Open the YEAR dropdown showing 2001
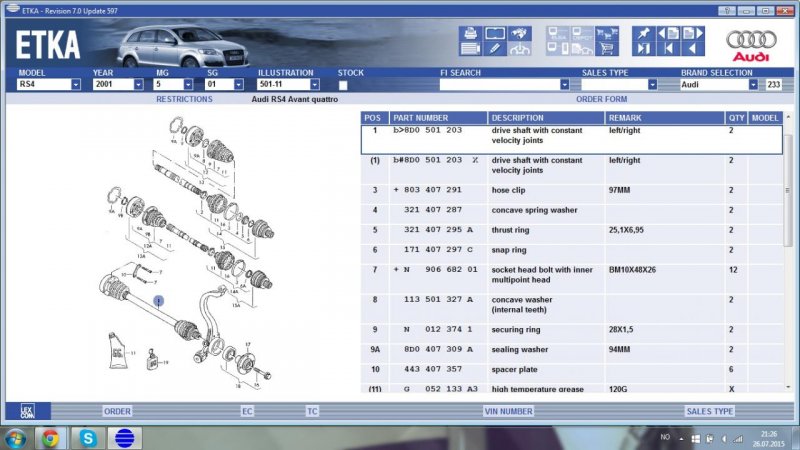 [x=137, y=85]
